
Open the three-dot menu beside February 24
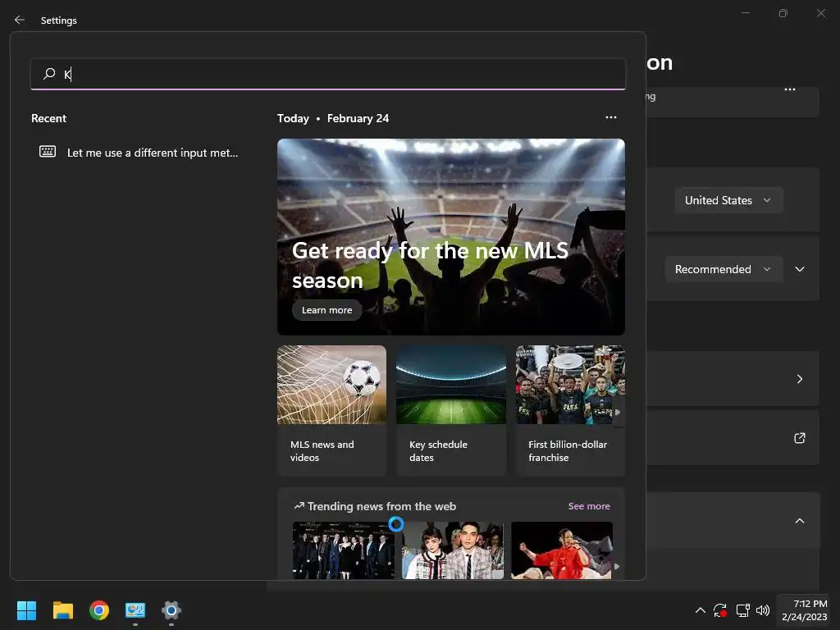click(610, 117)
